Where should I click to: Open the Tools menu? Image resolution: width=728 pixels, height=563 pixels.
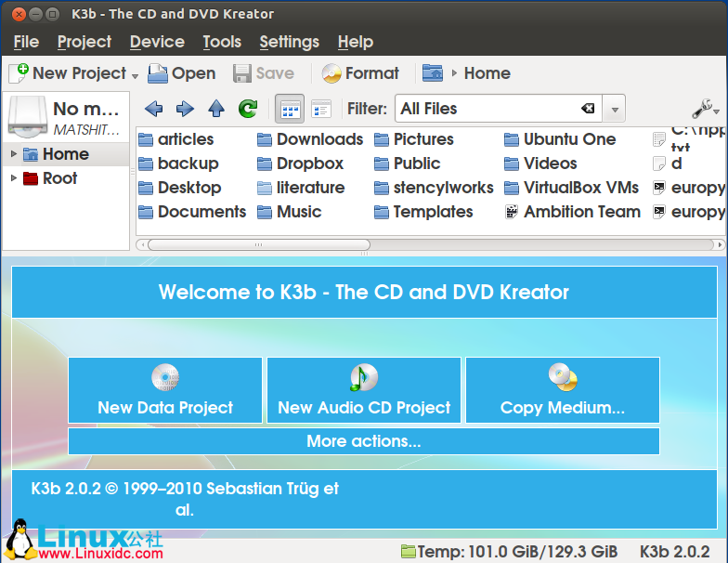coord(222,42)
